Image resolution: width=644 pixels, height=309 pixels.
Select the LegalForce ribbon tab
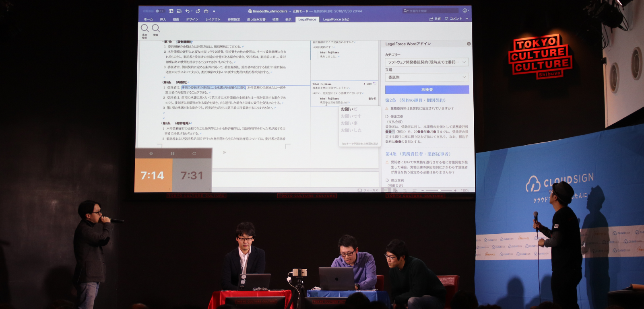click(x=307, y=19)
